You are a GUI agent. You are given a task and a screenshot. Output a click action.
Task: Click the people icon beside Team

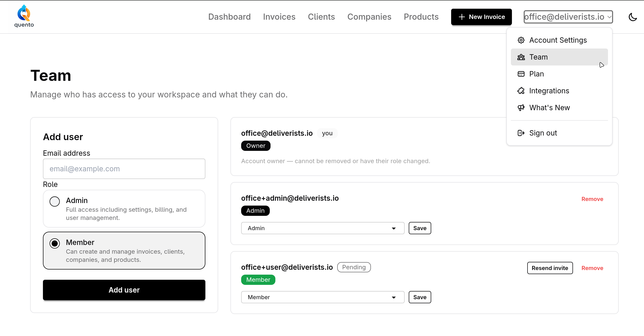pos(521,57)
